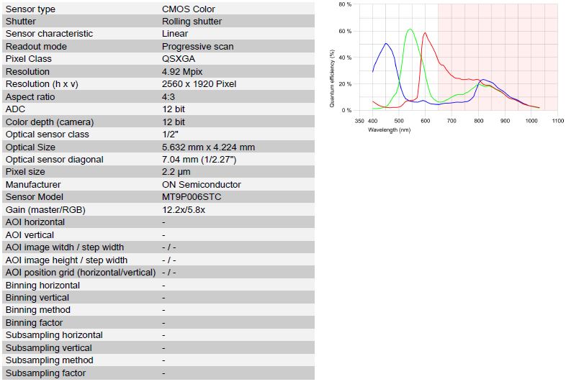
Task: Click the 'Binning vertical' label
Action: point(37,298)
